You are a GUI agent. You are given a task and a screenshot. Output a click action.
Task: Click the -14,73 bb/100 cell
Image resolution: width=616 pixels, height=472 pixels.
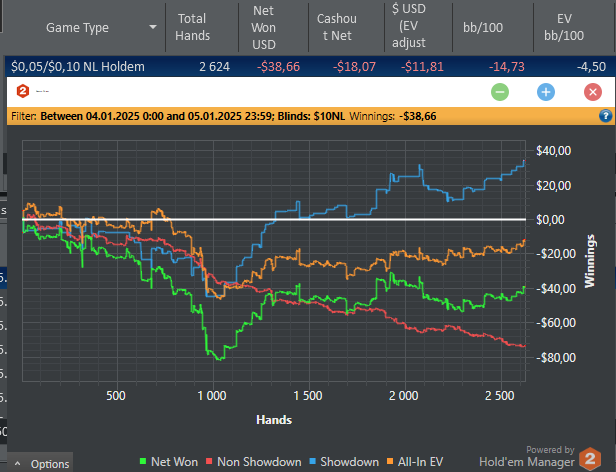[x=506, y=67]
